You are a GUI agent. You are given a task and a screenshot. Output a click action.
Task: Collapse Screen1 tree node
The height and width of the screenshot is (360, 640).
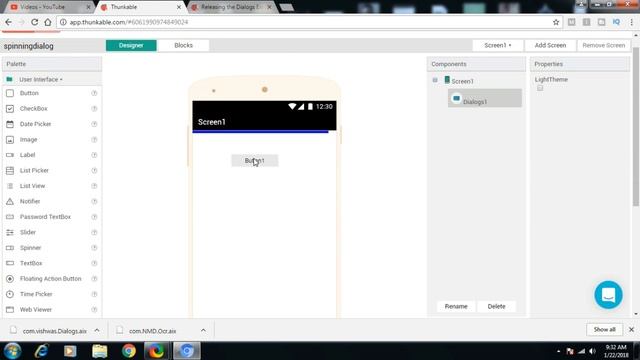coord(435,80)
